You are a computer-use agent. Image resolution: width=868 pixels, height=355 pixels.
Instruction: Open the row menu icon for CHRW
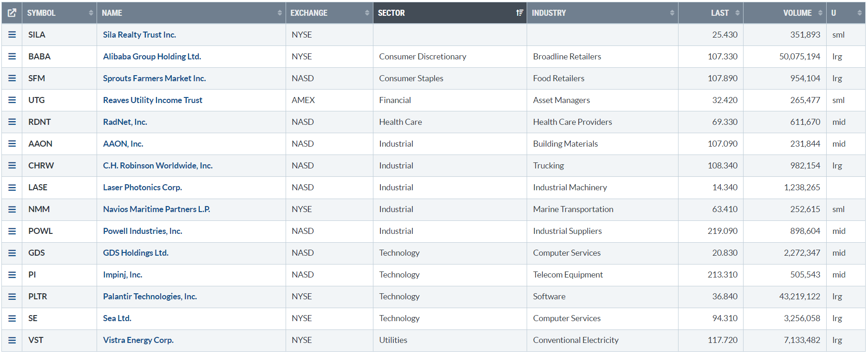tap(12, 166)
